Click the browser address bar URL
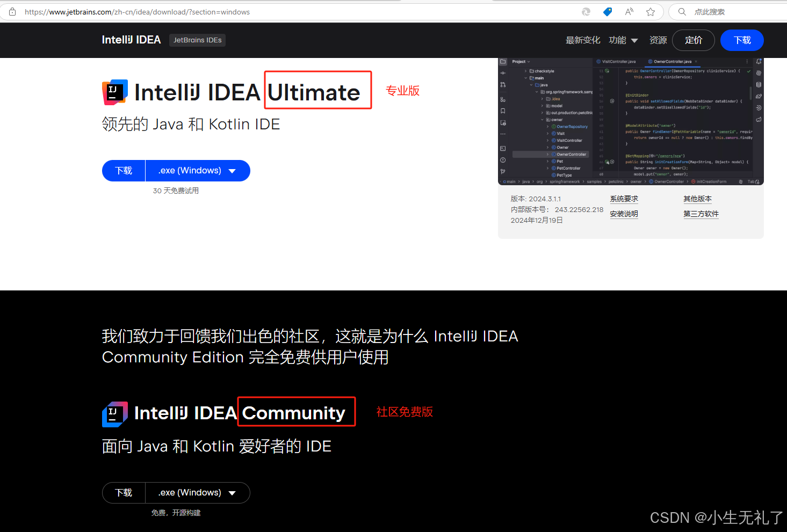 pyautogui.click(x=137, y=12)
